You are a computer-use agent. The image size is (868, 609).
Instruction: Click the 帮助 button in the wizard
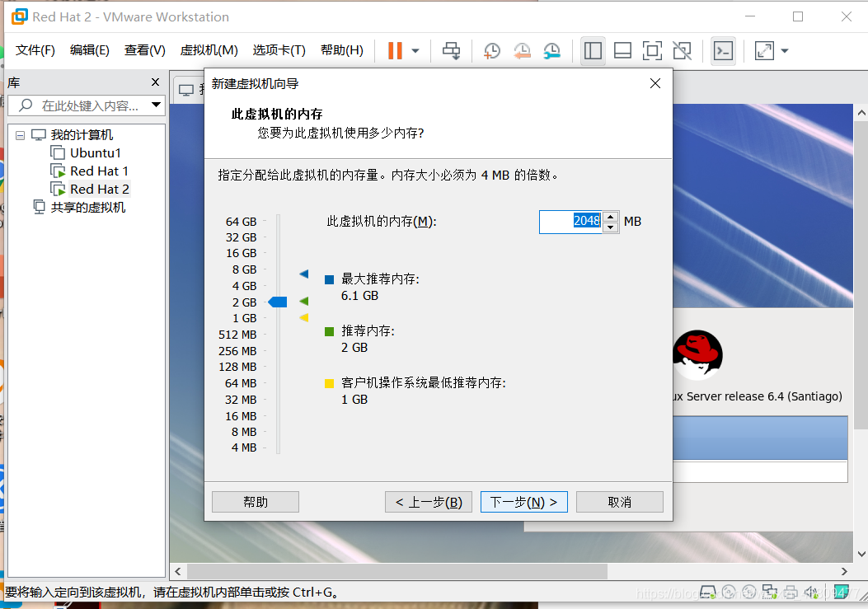[x=256, y=502]
